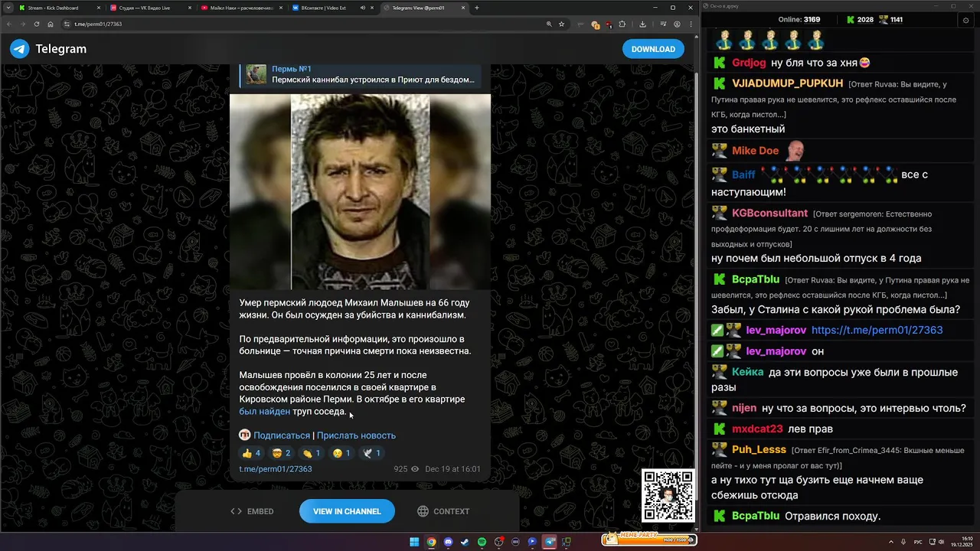980x551 pixels.
Task: Open the browser profile avatar icon
Action: 677,24
